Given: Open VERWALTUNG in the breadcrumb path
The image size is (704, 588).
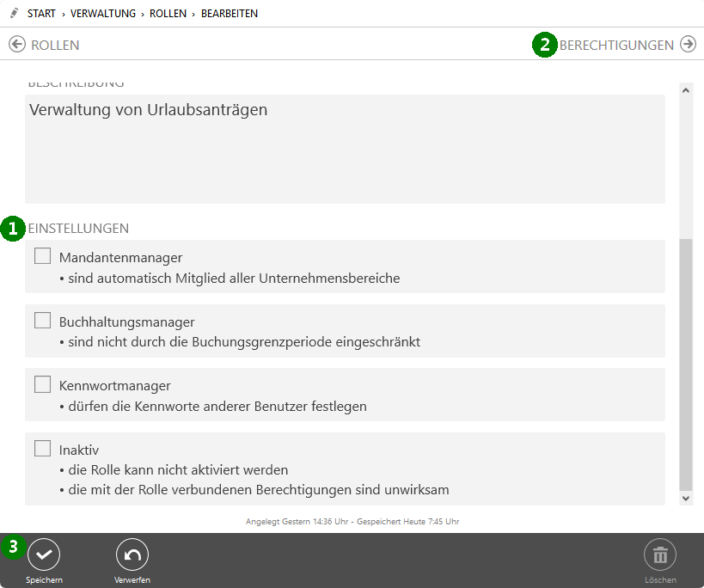Looking at the screenshot, I should 103,14.
